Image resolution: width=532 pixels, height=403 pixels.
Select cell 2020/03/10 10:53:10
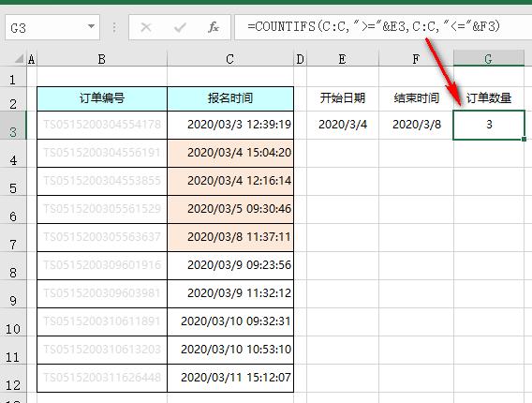230,350
